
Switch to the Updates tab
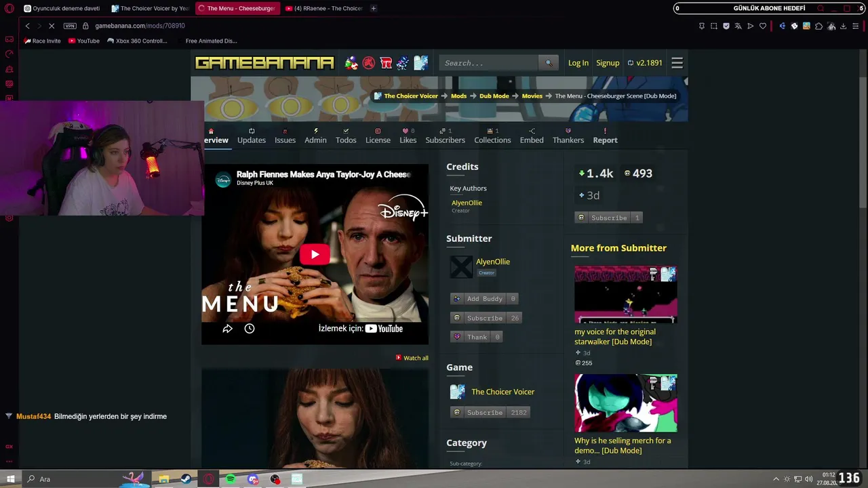click(252, 136)
